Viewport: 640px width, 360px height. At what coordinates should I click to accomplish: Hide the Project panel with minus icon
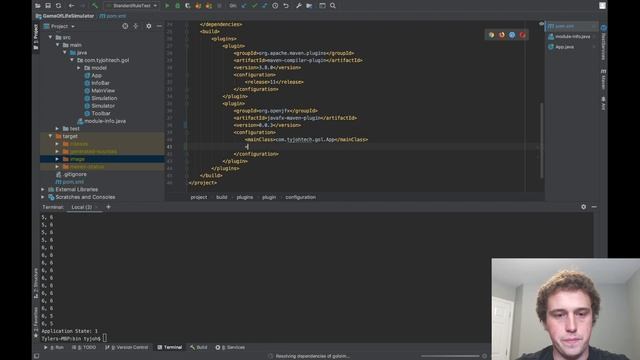(x=159, y=26)
